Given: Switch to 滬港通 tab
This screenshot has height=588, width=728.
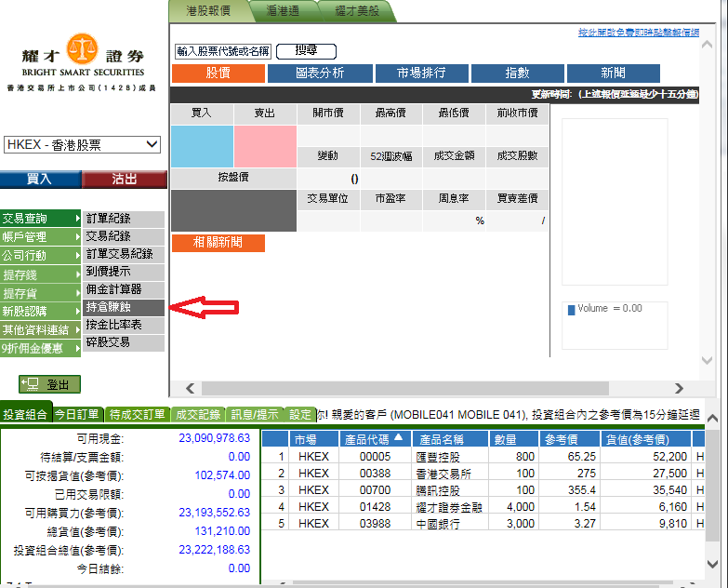Looking at the screenshot, I should click(x=283, y=10).
